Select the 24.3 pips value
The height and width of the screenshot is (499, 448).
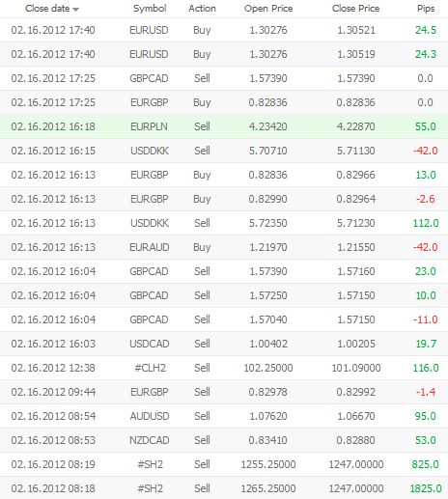coord(426,54)
